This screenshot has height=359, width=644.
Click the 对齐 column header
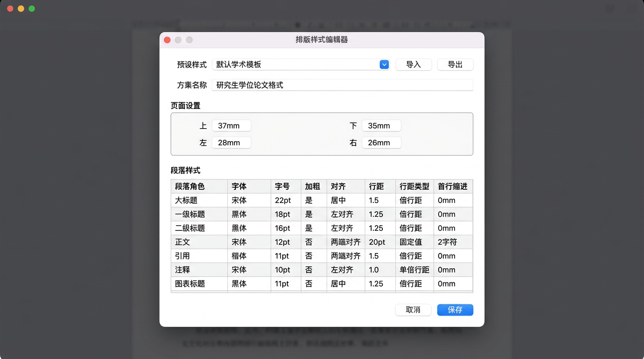[x=346, y=187]
